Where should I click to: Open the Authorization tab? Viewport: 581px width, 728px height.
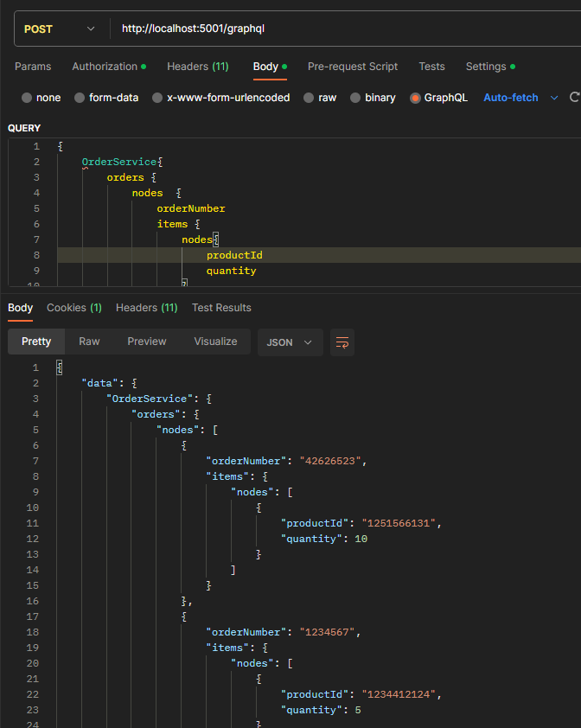tap(105, 67)
